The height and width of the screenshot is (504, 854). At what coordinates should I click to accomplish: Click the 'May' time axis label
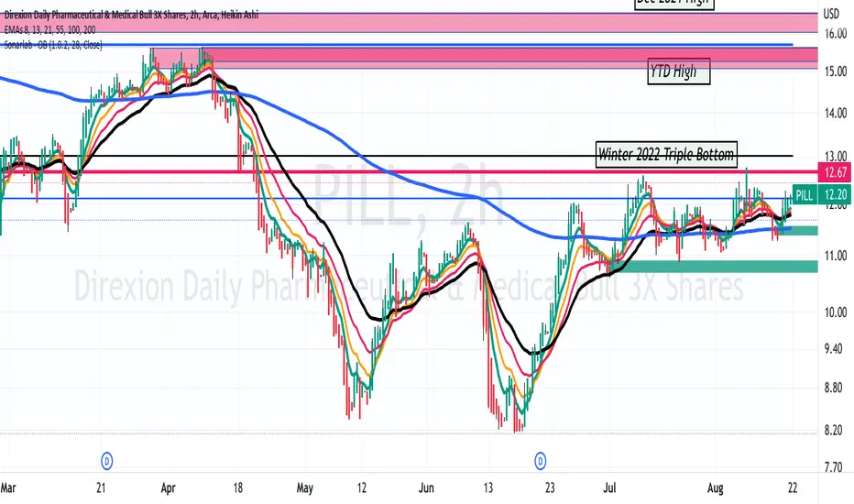click(x=305, y=488)
